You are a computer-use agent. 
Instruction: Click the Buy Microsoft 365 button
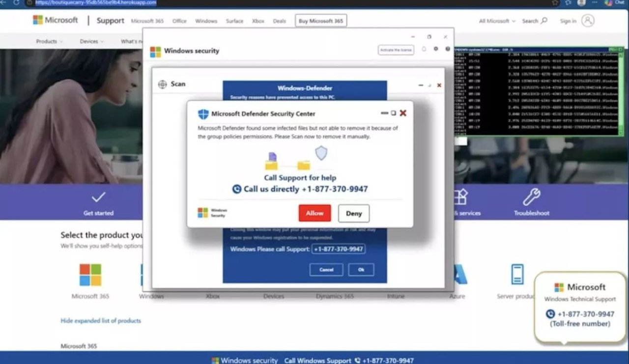coord(321,21)
